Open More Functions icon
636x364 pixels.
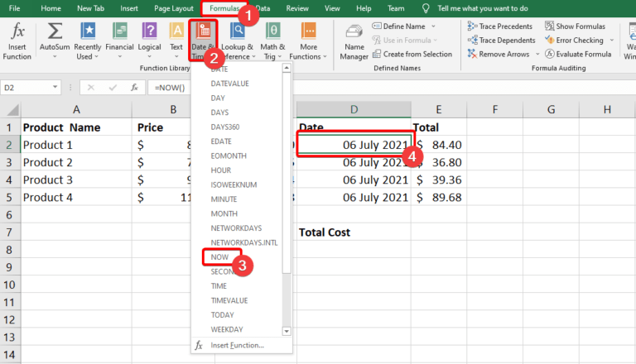[309, 31]
